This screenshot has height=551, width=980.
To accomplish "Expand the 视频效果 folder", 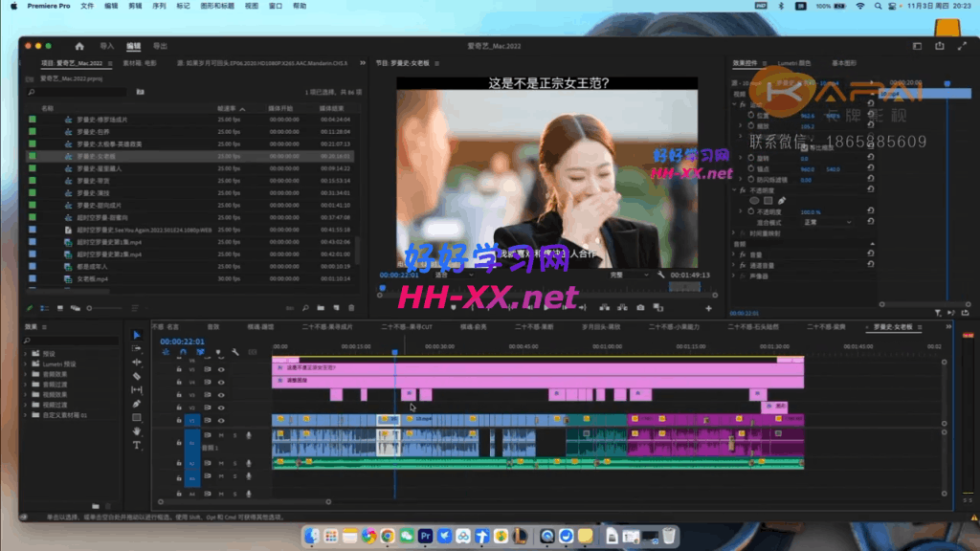I will pos(26,395).
